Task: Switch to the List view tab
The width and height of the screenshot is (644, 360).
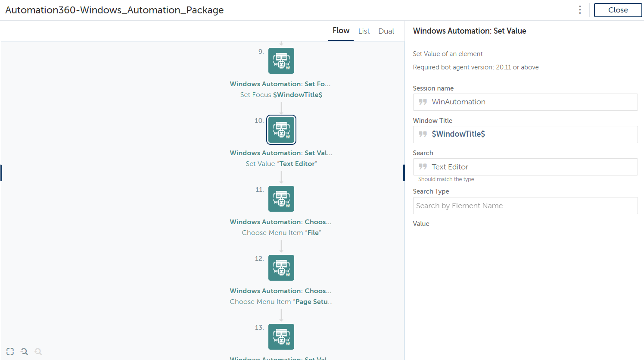Action: [x=364, y=31]
